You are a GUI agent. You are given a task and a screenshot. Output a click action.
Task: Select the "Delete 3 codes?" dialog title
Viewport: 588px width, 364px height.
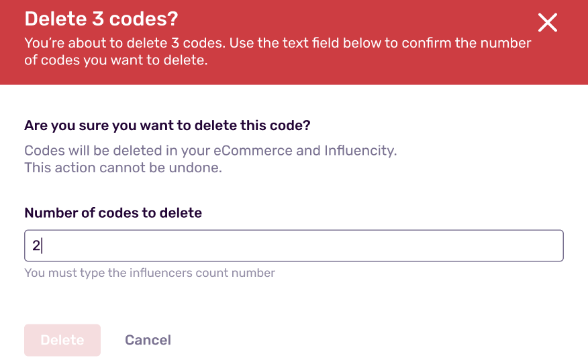101,19
